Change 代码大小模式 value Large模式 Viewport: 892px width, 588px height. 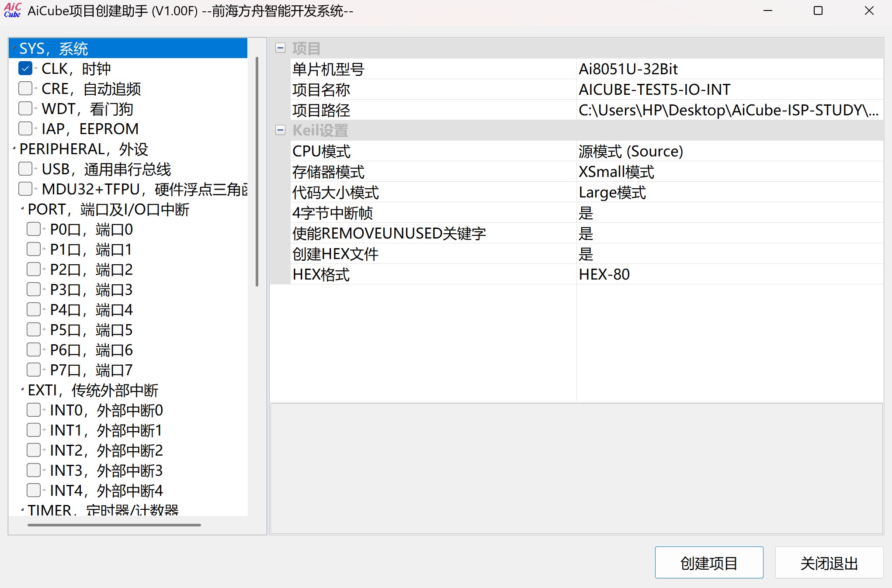pos(730,192)
